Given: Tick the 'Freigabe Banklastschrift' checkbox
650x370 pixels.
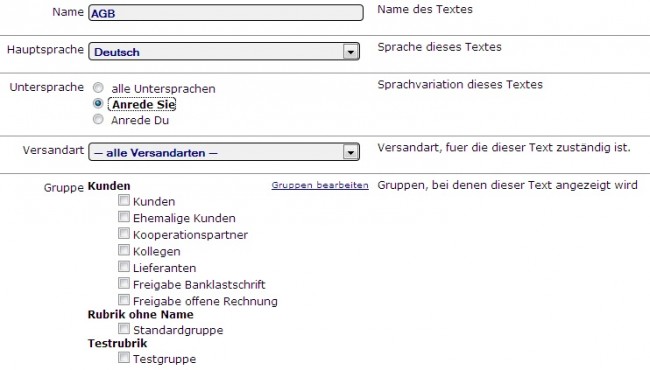Looking at the screenshot, I should pos(124,283).
